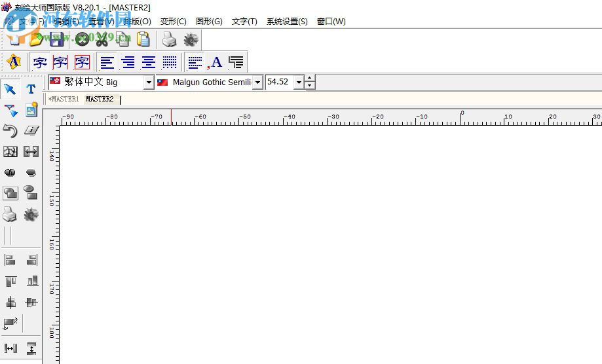
Task: Open the 查看(V) menu
Action: [102, 22]
